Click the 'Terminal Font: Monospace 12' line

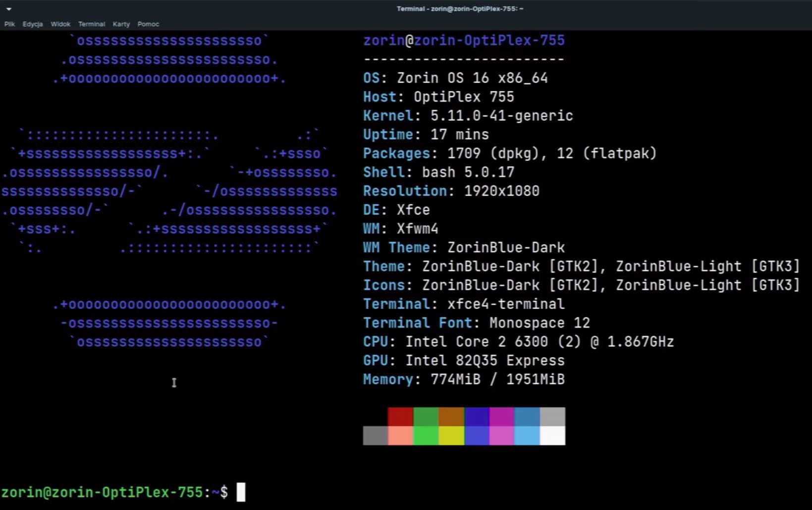[477, 323]
